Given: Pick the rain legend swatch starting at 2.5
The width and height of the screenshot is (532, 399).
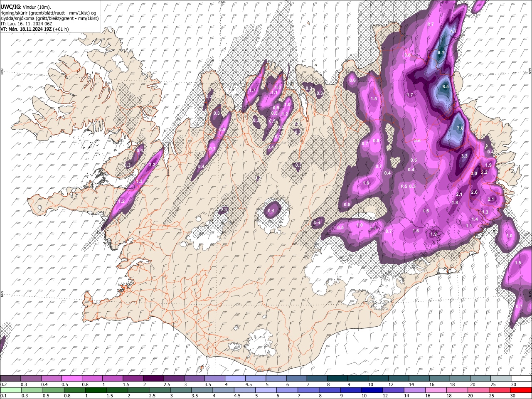Looking at the screenshot, I should pos(159,390).
